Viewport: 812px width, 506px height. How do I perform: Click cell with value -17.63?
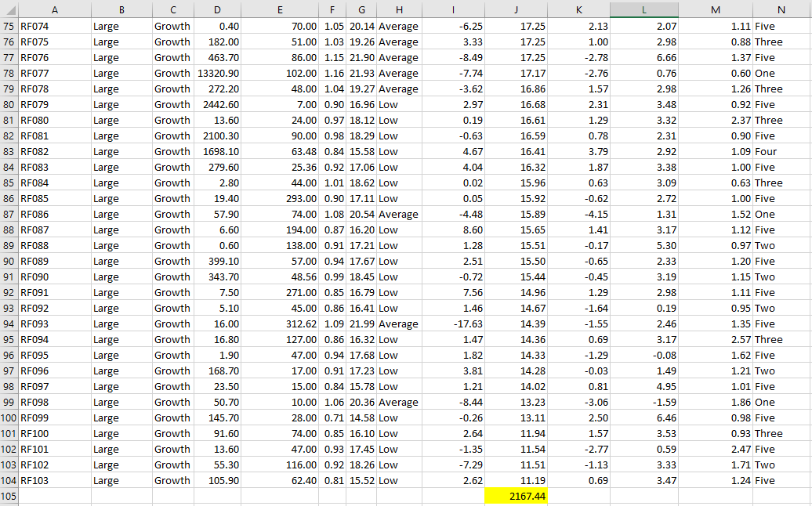454,323
